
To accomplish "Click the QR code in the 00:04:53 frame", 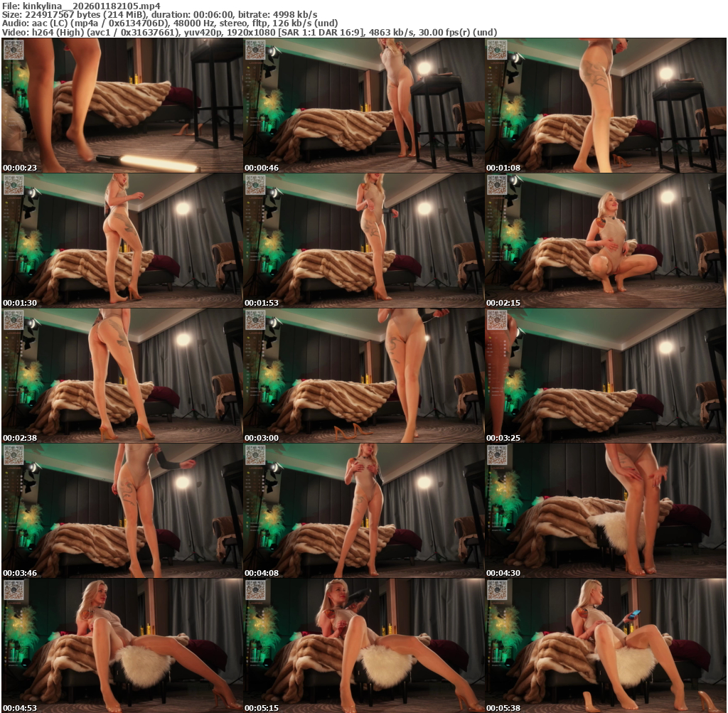I will (14, 590).
